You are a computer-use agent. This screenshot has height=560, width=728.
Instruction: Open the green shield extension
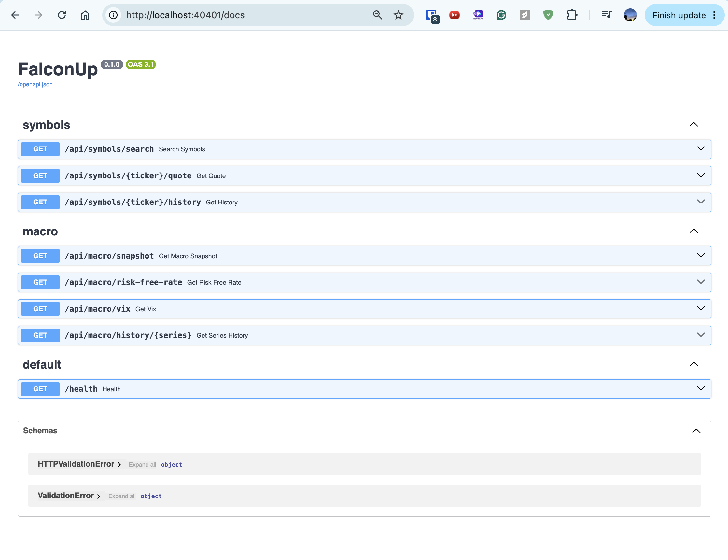(548, 15)
